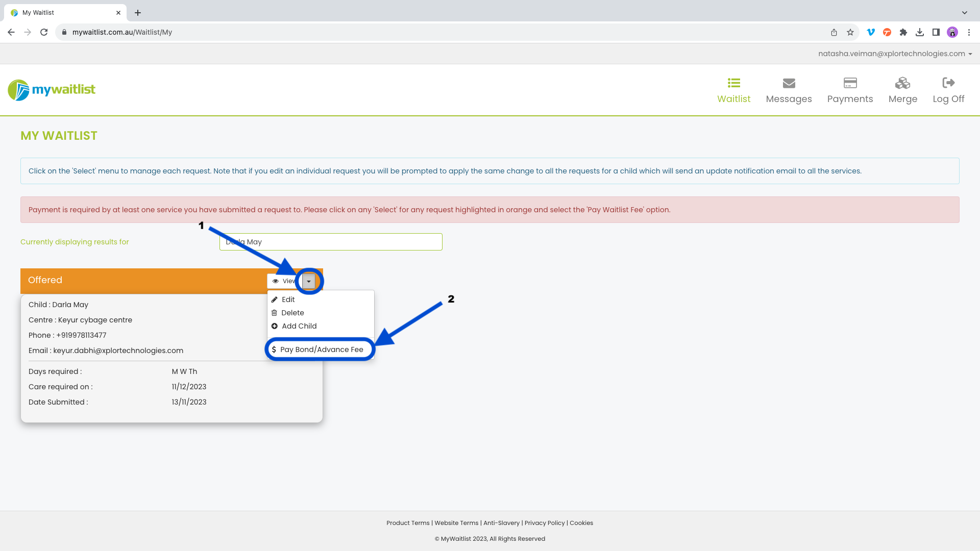Open the Merge boxes icon

pyautogui.click(x=902, y=83)
